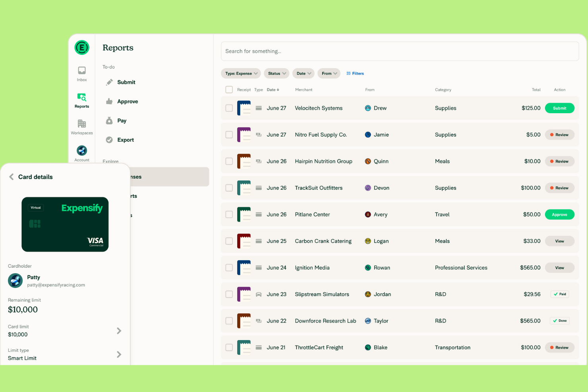Open the Date filter dropdown
The image size is (588, 392).
(303, 73)
